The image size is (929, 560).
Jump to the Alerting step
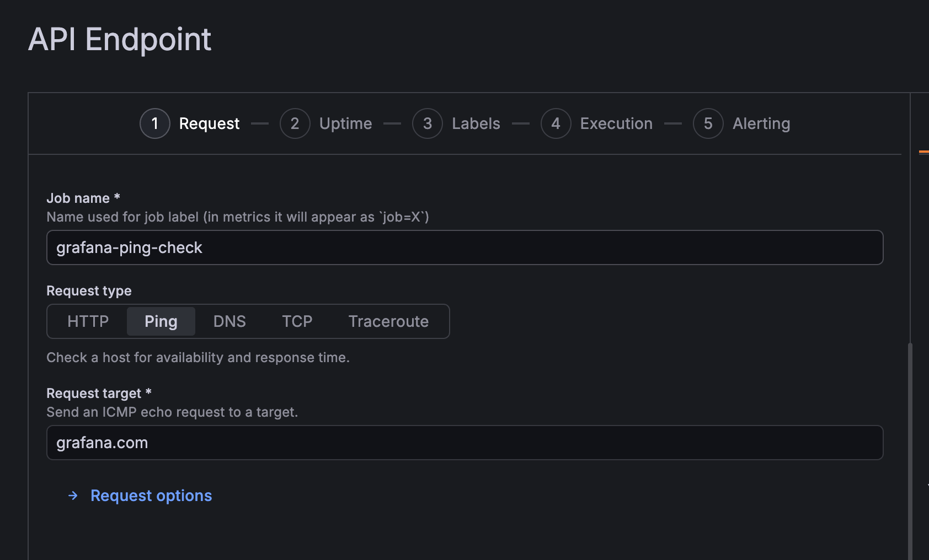pyautogui.click(x=761, y=123)
